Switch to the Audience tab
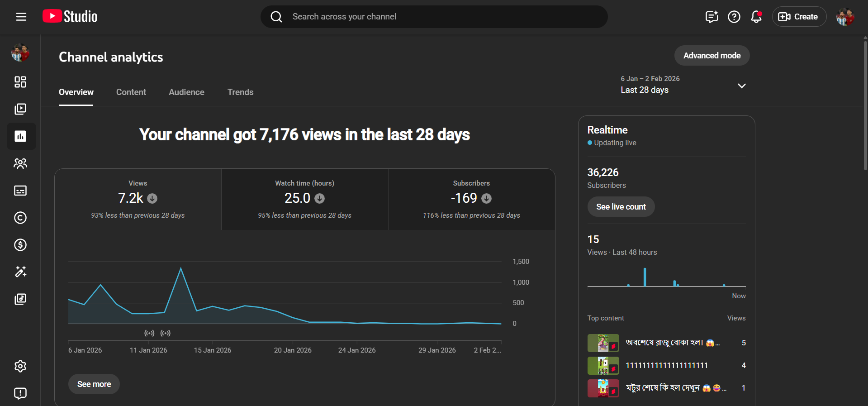Viewport: 868px width, 406px height. pos(186,92)
